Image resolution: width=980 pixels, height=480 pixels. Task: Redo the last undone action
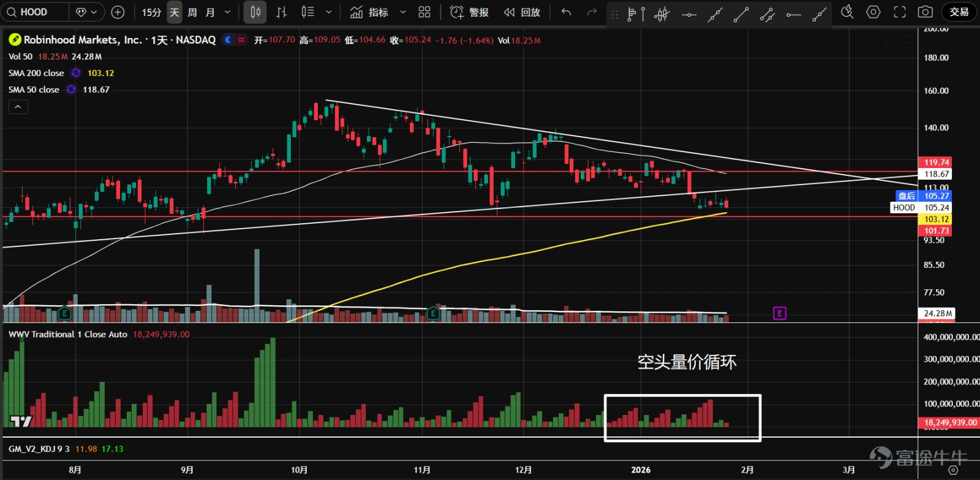pyautogui.click(x=592, y=12)
